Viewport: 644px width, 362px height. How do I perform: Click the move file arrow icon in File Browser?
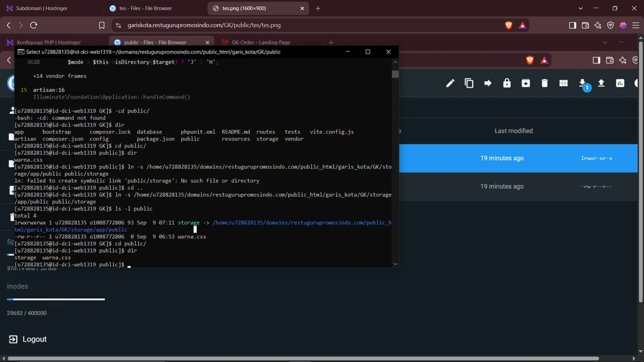click(x=488, y=83)
